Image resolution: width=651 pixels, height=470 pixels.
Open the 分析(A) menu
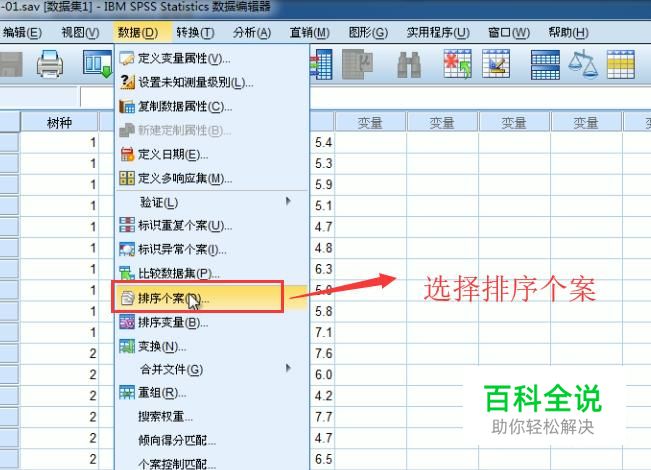tap(252, 32)
